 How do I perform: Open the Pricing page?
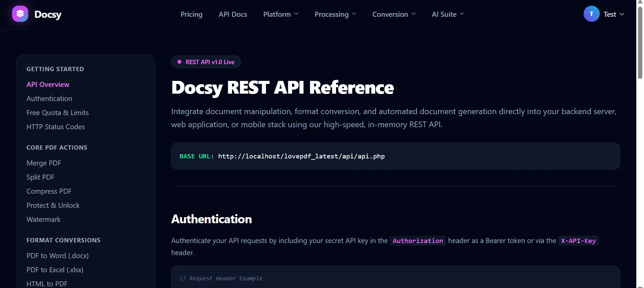point(192,14)
